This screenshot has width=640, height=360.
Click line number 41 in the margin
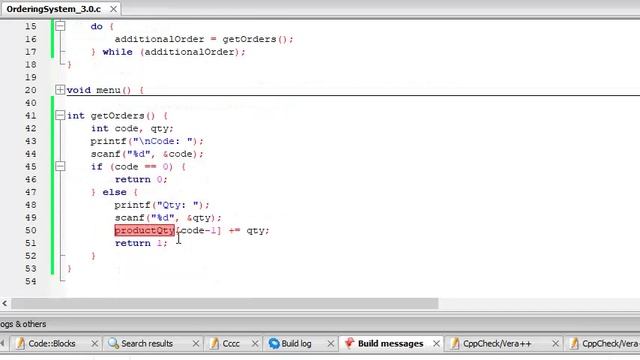pyautogui.click(x=31, y=116)
